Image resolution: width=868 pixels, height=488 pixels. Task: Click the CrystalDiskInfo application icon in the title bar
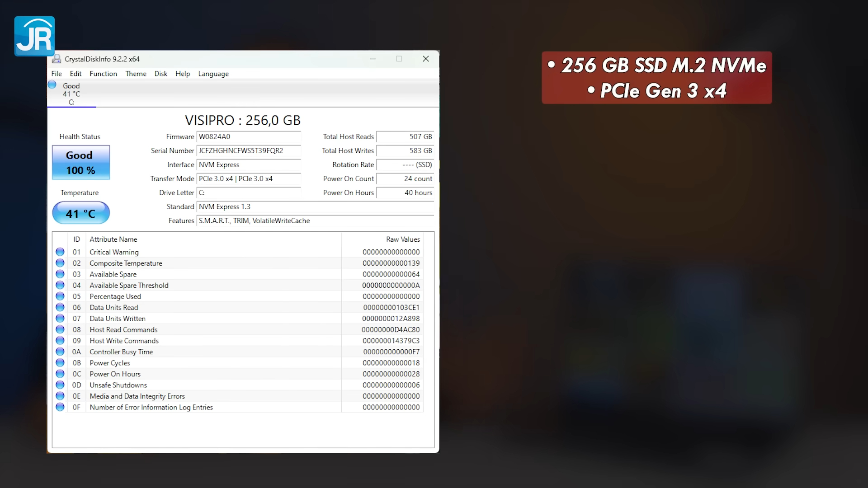click(x=57, y=59)
